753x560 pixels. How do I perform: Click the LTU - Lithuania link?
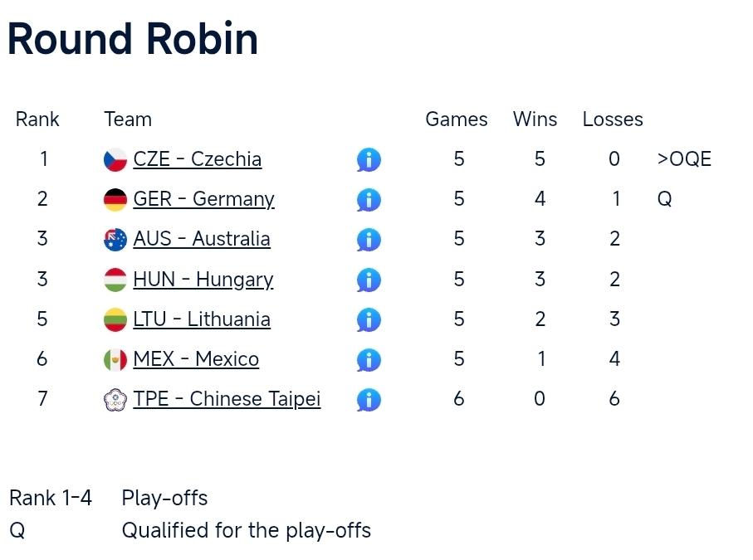click(202, 319)
